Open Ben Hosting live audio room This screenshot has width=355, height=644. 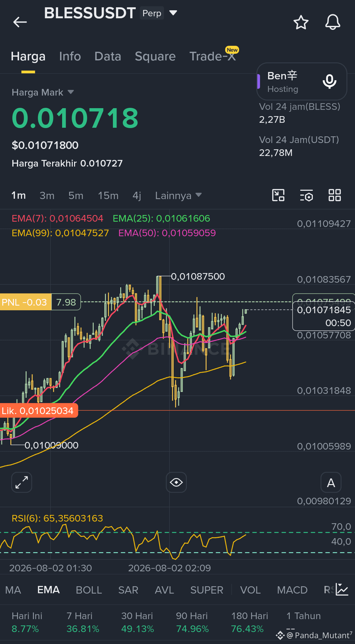(x=302, y=82)
